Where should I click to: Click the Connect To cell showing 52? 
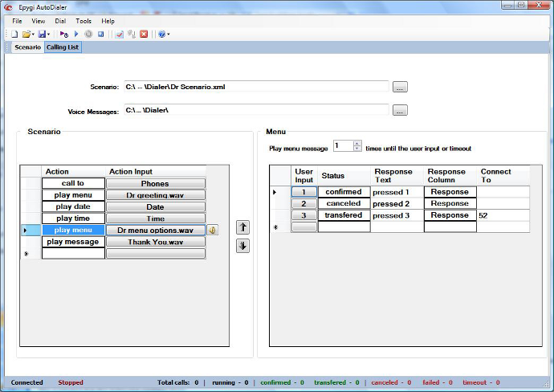click(x=503, y=215)
